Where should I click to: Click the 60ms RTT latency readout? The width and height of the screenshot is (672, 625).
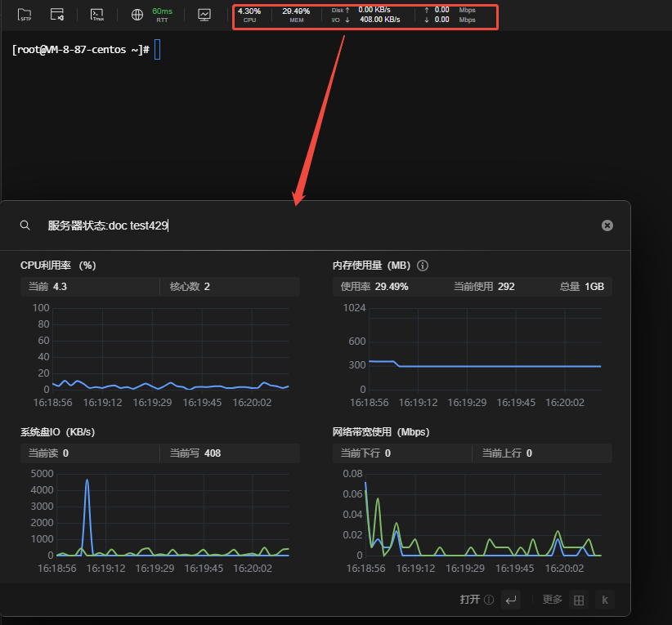click(163, 15)
